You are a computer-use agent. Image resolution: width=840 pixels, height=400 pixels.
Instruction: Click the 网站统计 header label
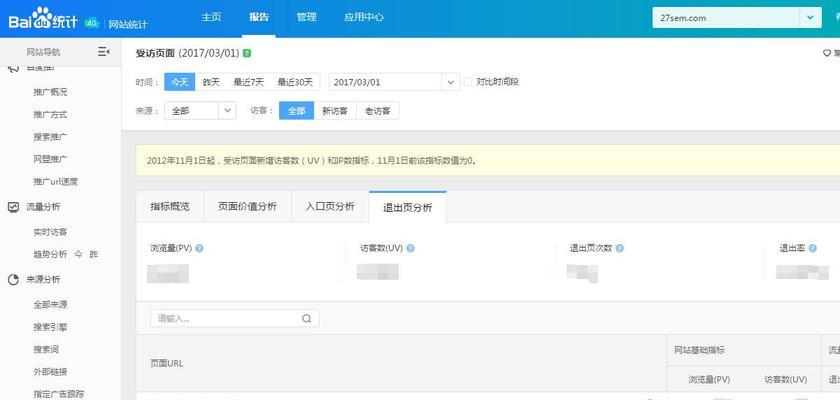coord(128,24)
